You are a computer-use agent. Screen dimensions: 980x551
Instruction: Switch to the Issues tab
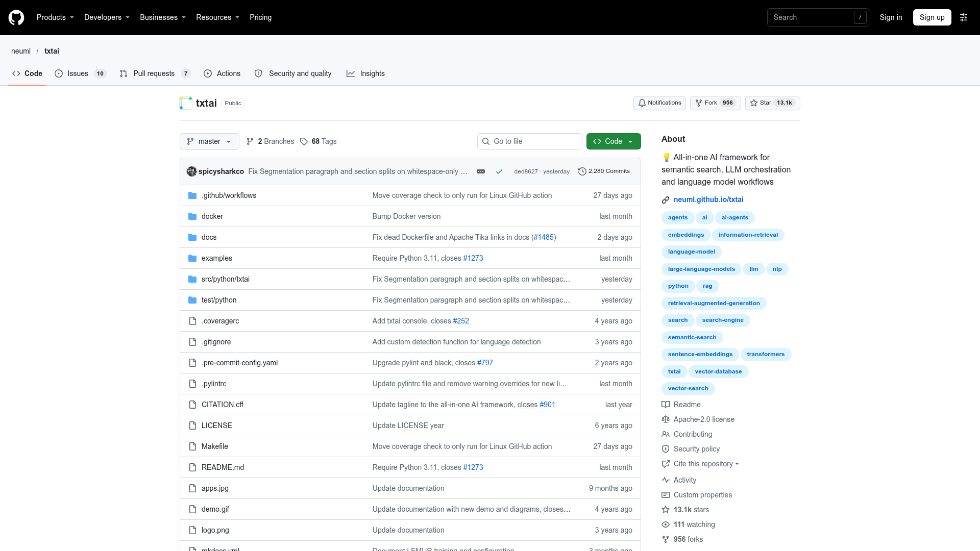click(x=81, y=73)
